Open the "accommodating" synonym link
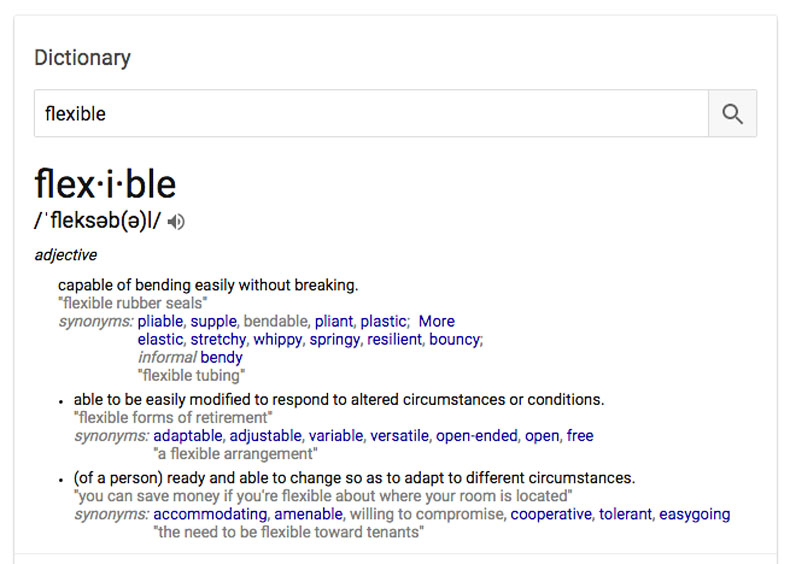790x564 pixels. [209, 514]
